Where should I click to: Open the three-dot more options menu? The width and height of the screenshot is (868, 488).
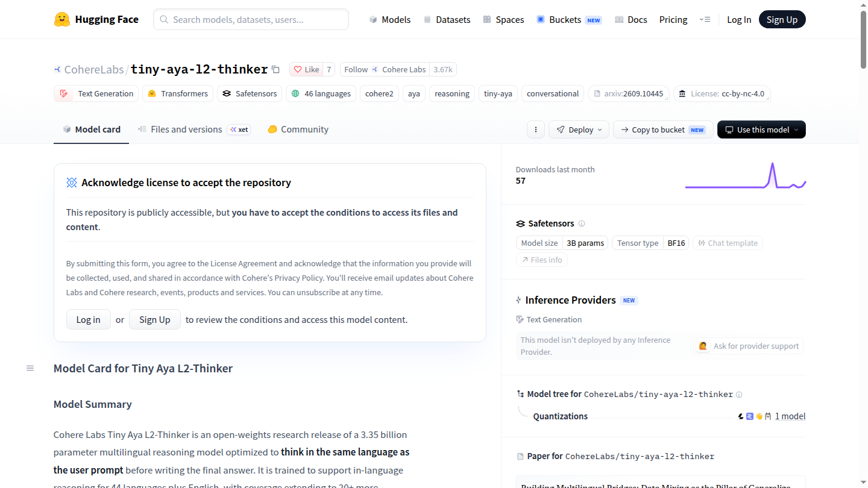click(x=535, y=130)
